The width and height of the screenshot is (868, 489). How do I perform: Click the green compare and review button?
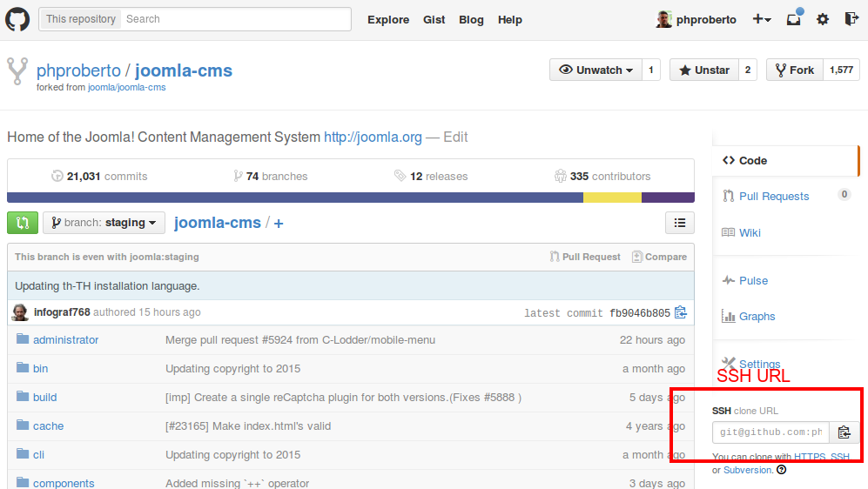[x=23, y=223]
